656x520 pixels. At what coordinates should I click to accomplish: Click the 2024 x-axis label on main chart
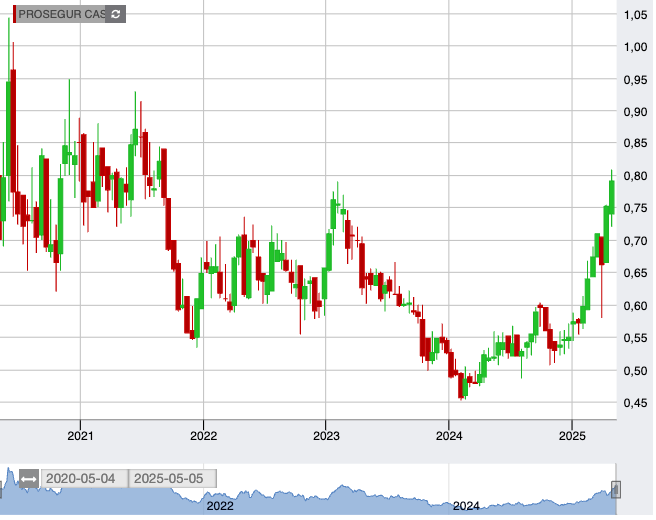coord(449,436)
